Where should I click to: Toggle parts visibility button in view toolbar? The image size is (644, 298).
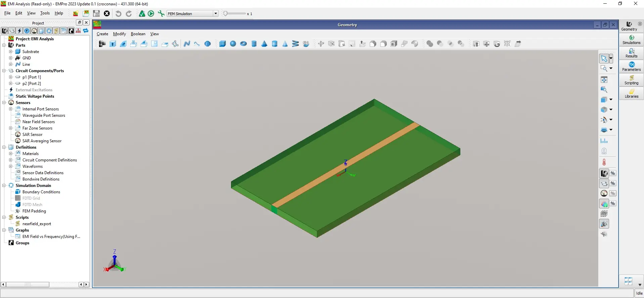click(x=604, y=173)
